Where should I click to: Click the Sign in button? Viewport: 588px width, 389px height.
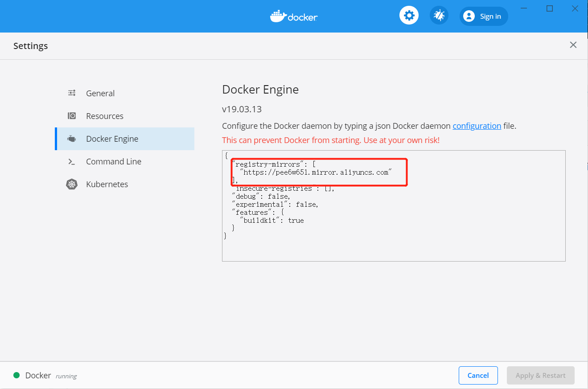click(484, 16)
